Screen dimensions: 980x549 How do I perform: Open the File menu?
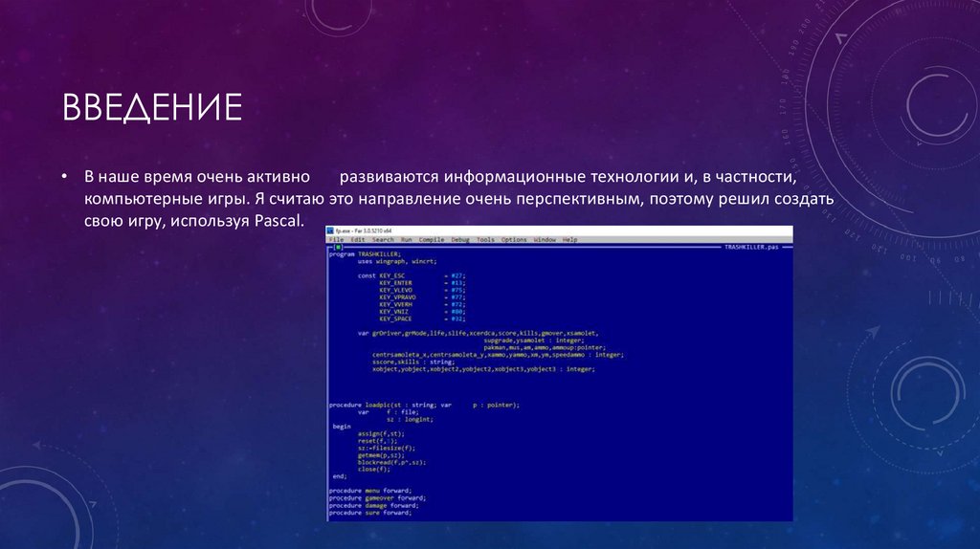(x=336, y=239)
